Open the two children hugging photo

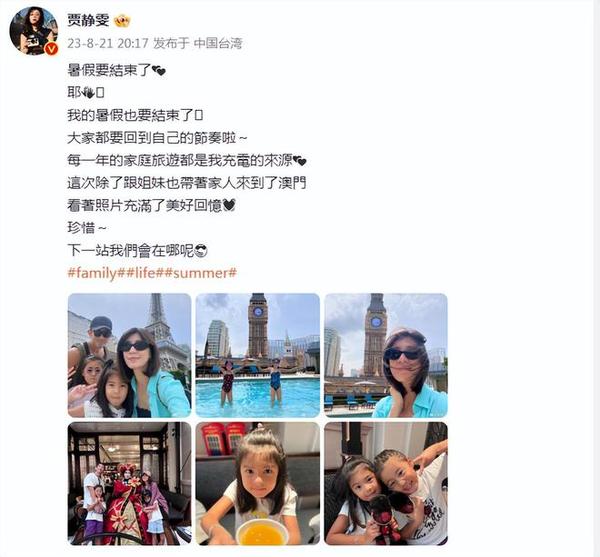386,484
